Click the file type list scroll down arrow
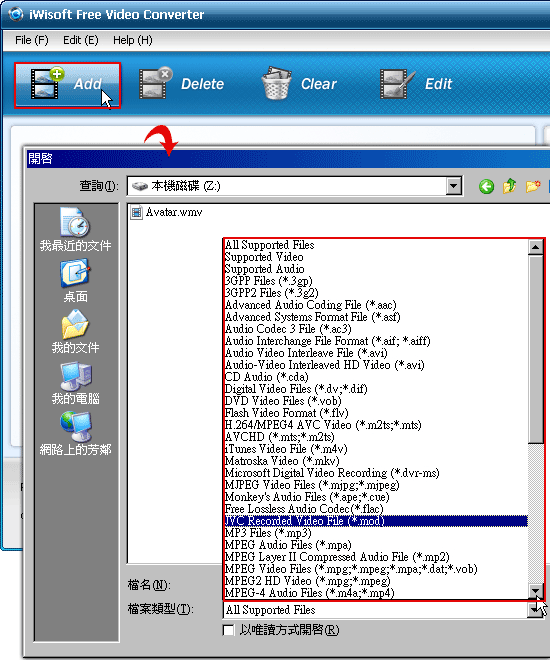 [x=535, y=591]
